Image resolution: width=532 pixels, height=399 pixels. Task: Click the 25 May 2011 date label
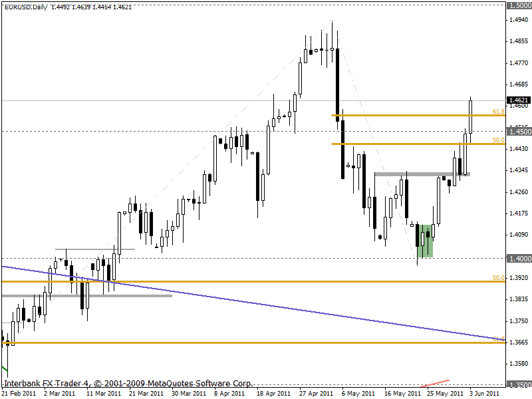click(x=445, y=394)
